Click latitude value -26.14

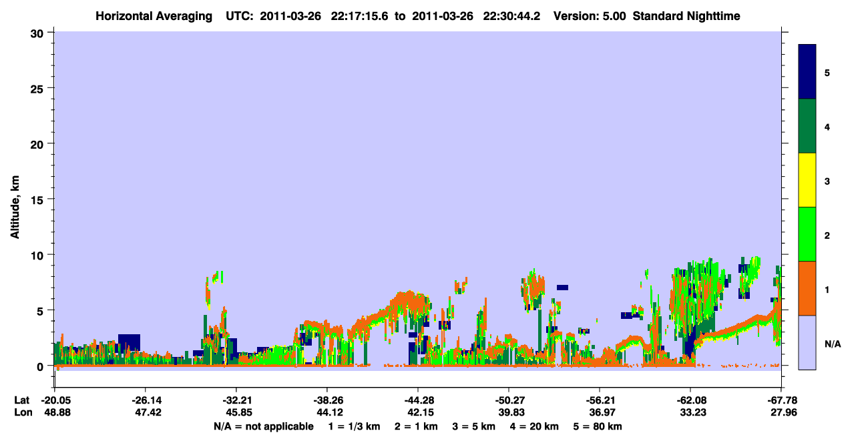click(145, 400)
